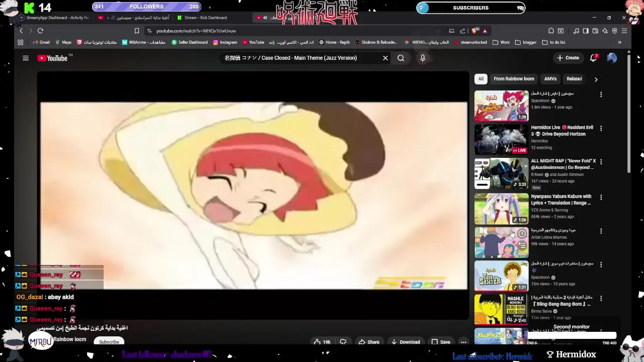Open Nyanpasu Yabure Kabure video title
Screen dimensions: 644x362
tap(561, 200)
